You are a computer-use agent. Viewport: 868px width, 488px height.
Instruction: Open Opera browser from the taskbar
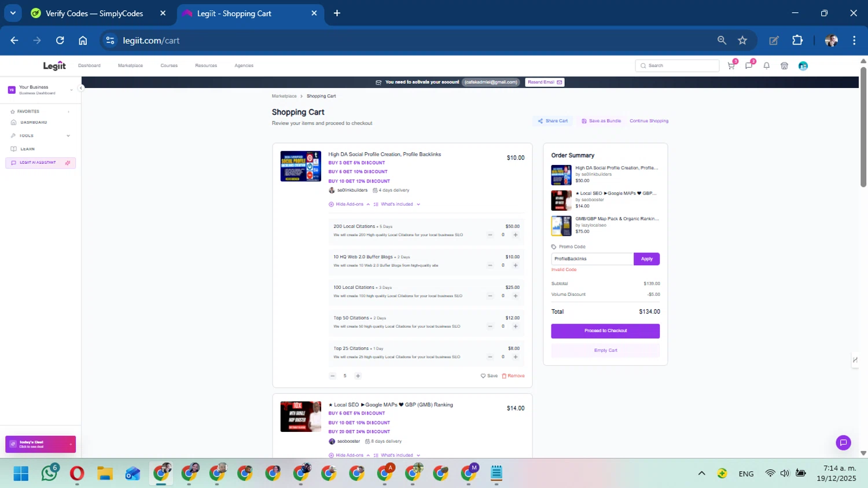pos(77,474)
